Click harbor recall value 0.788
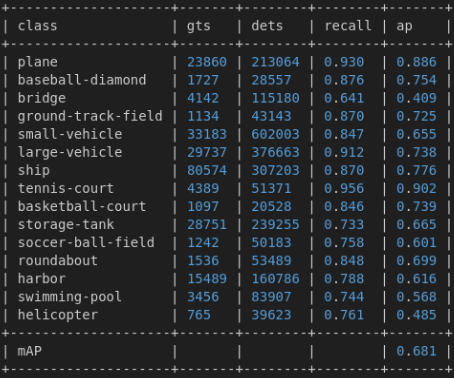This screenshot has width=454, height=378. (x=344, y=278)
